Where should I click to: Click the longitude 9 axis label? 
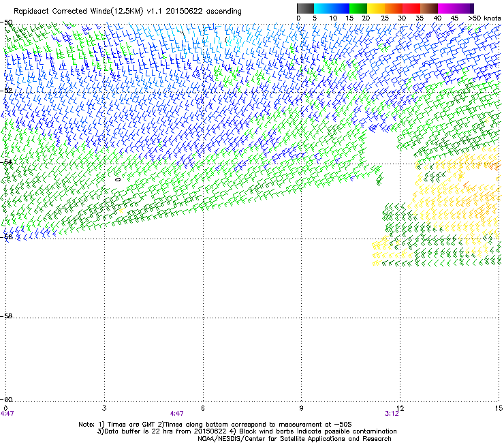click(301, 408)
